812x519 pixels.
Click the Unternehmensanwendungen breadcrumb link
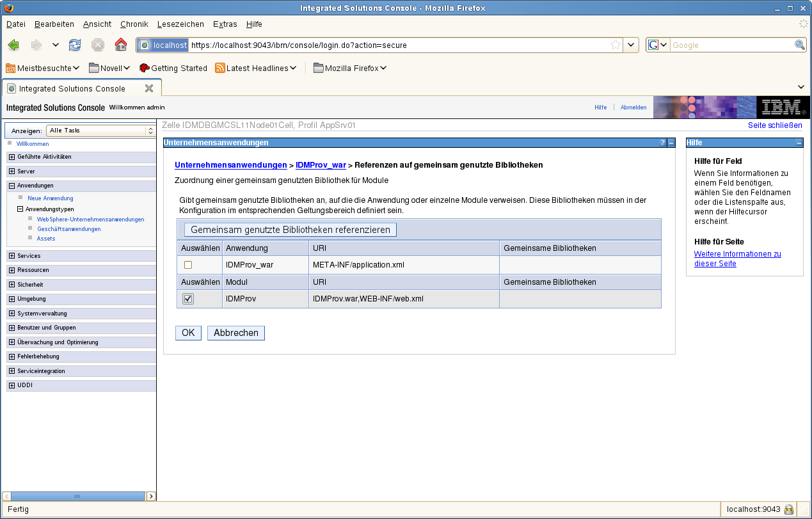tap(231, 165)
